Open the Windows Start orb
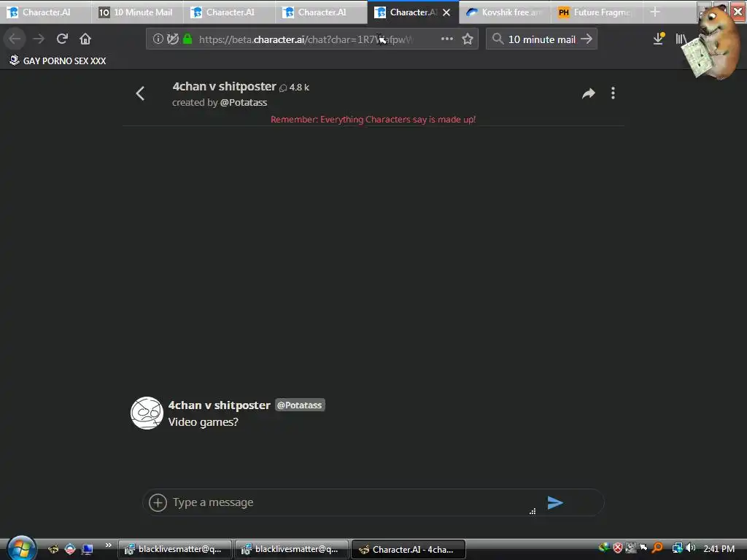This screenshot has height=560, width=747. (21, 548)
